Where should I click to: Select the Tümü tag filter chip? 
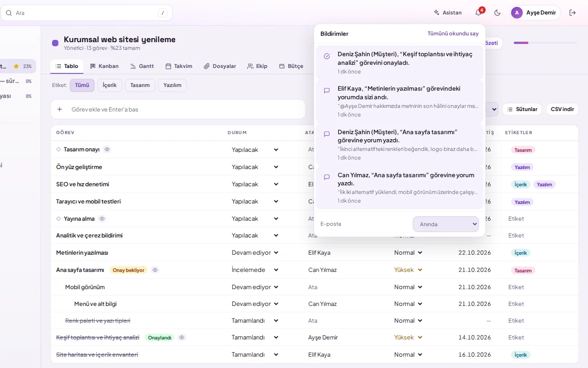82,85
